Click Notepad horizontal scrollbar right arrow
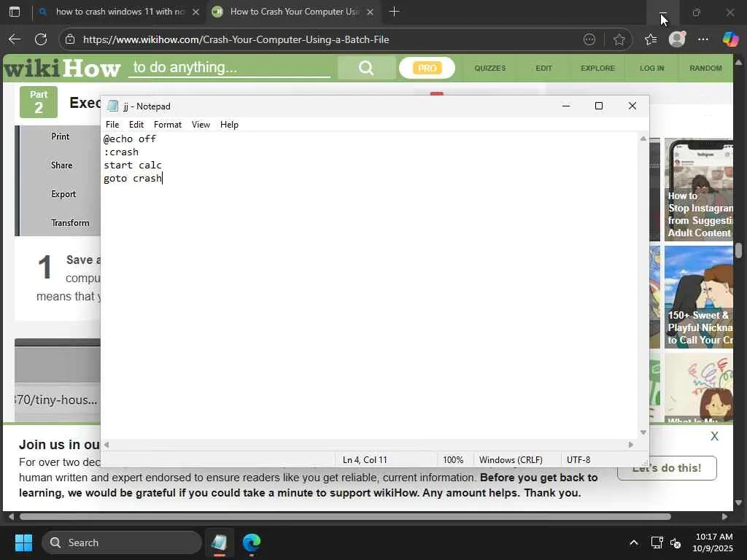Image resolution: width=747 pixels, height=560 pixels. [631, 445]
